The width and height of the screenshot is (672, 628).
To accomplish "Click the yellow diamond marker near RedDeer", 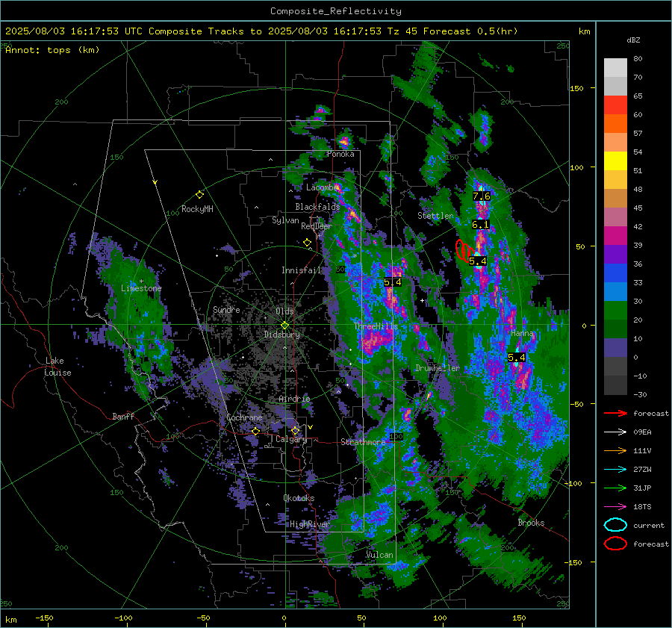I will (308, 243).
